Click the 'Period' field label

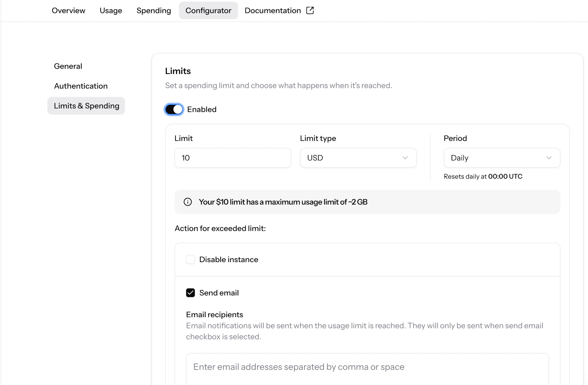[455, 138]
